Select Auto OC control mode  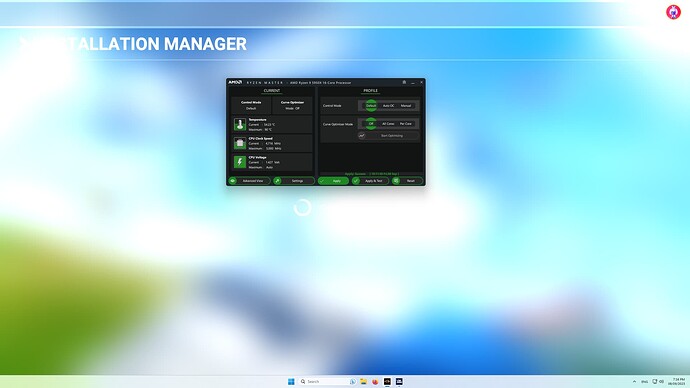[x=388, y=106]
